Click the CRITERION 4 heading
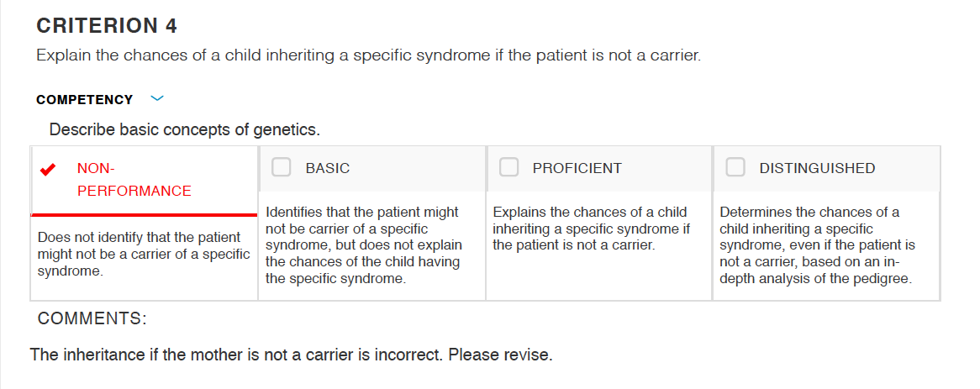Screen dimensions: 980x389 (107, 25)
